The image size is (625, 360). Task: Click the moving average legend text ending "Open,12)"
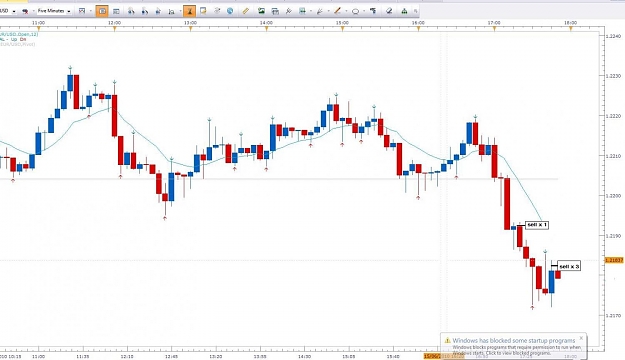(19, 34)
